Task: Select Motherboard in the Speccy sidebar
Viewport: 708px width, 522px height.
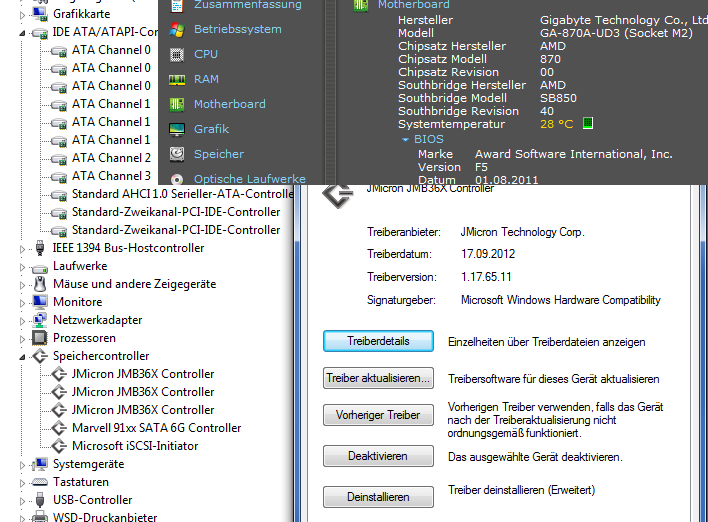Action: point(229,104)
